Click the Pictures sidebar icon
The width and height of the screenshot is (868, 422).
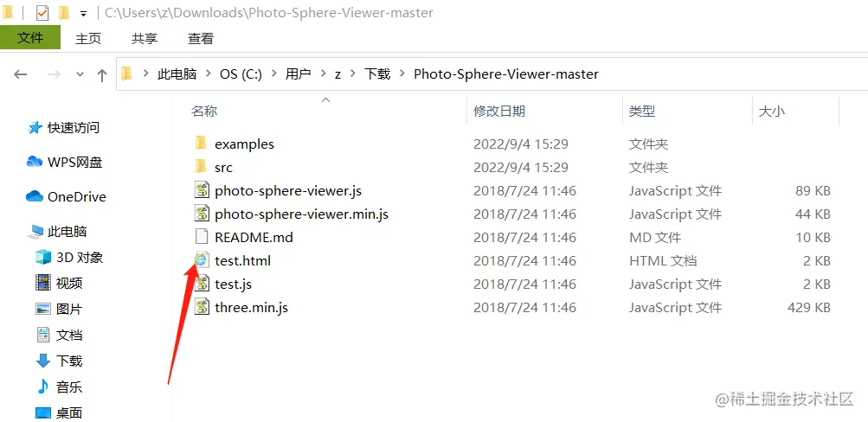[x=43, y=309]
